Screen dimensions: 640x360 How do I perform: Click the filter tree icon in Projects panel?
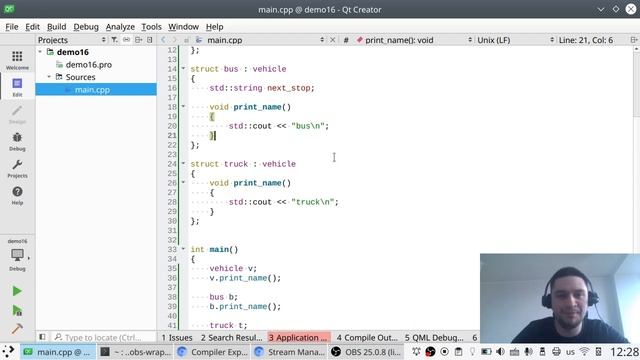pos(114,40)
